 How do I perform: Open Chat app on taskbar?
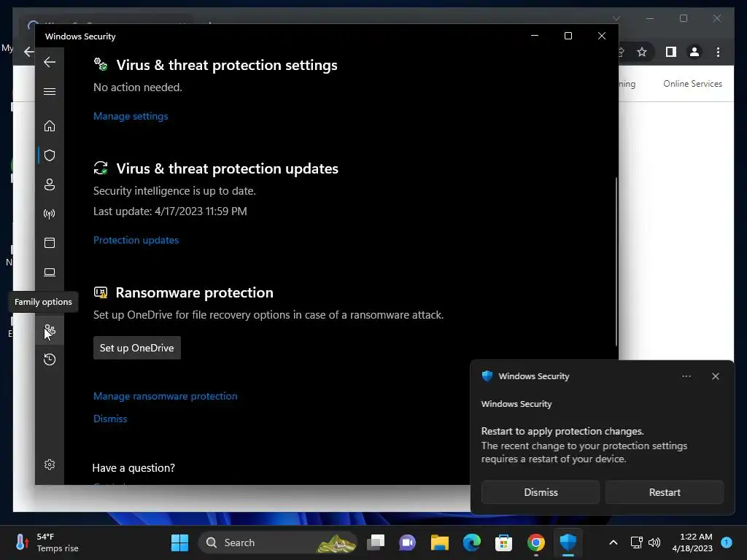tap(407, 542)
